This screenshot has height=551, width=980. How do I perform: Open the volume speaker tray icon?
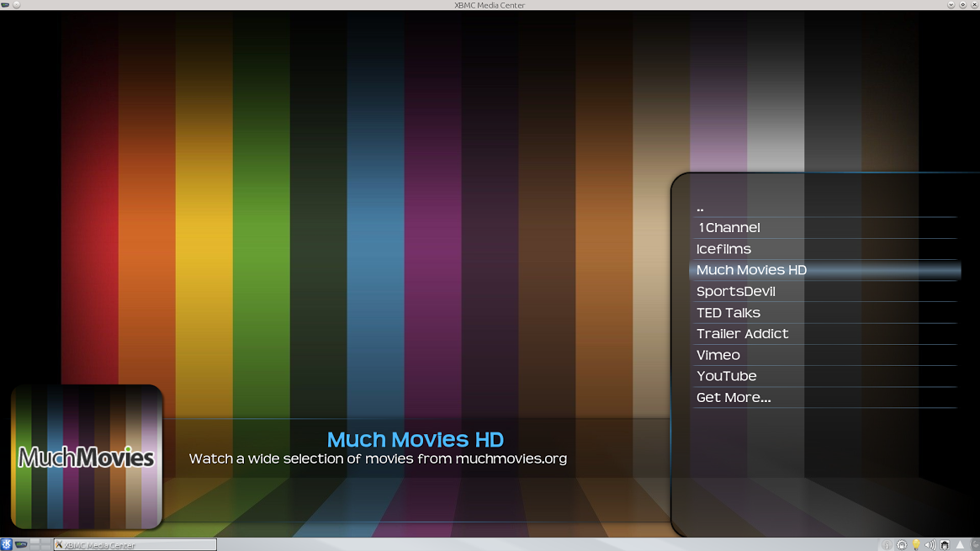tap(930, 545)
